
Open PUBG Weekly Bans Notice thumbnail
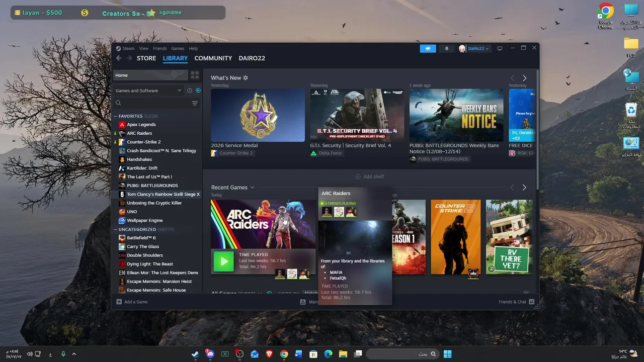coord(456,115)
